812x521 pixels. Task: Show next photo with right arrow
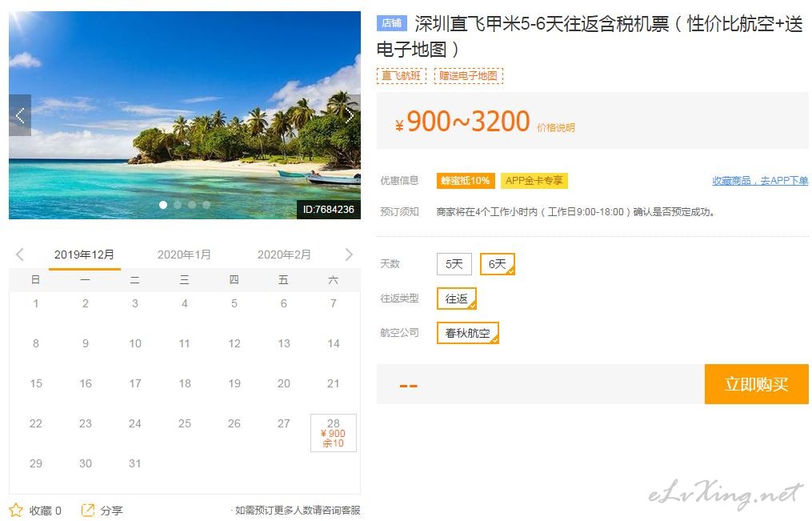[x=350, y=115]
